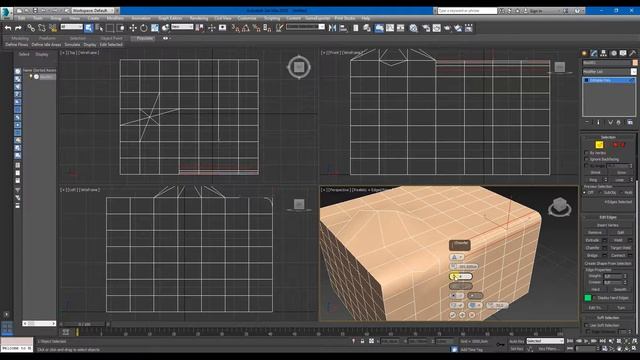This screenshot has height=360, width=640.
Task: Switch to the Modify command panel
Action: click(x=594, y=53)
